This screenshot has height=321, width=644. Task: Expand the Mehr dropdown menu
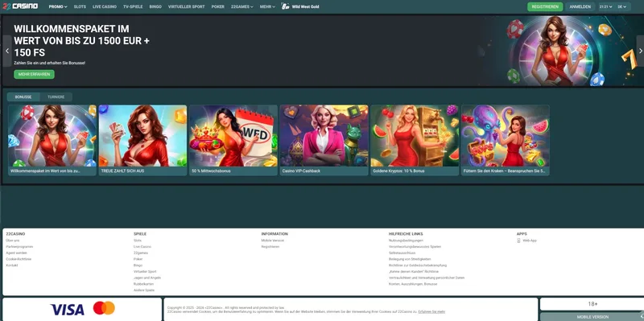coord(267,6)
